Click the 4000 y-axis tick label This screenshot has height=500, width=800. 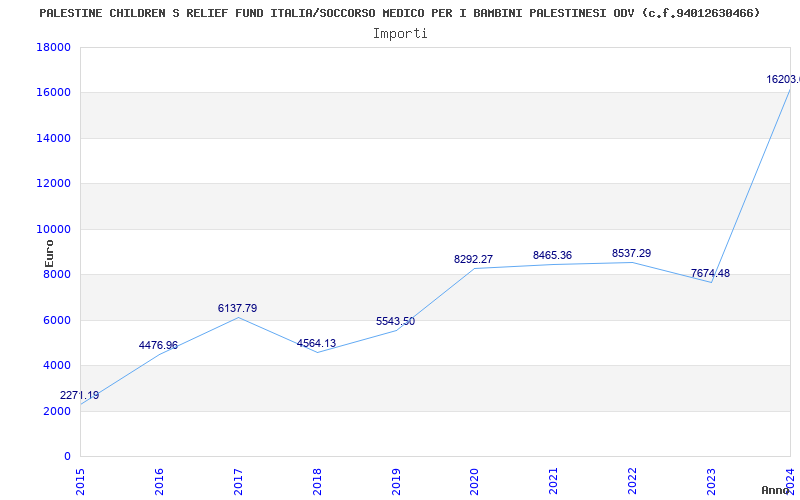(x=57, y=366)
